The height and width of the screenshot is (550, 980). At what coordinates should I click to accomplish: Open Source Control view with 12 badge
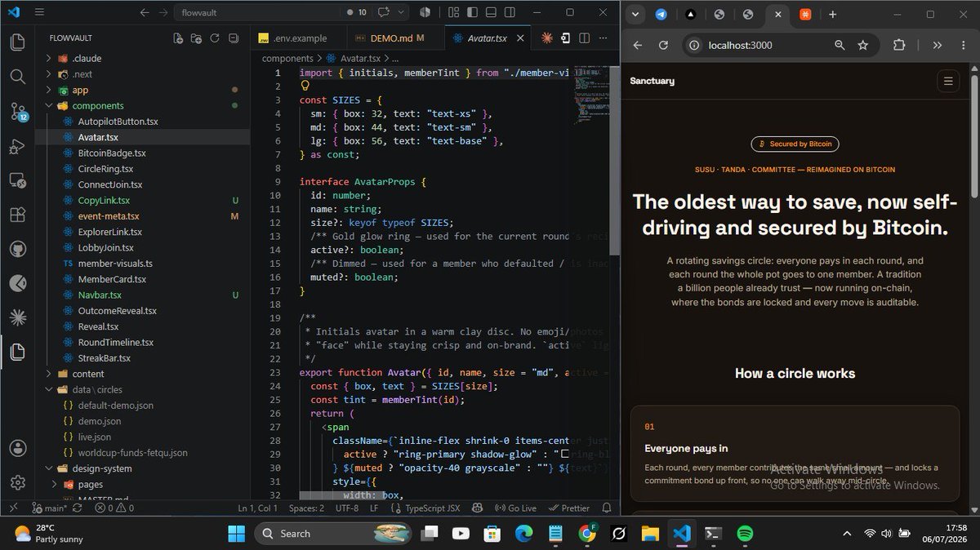coord(17,112)
